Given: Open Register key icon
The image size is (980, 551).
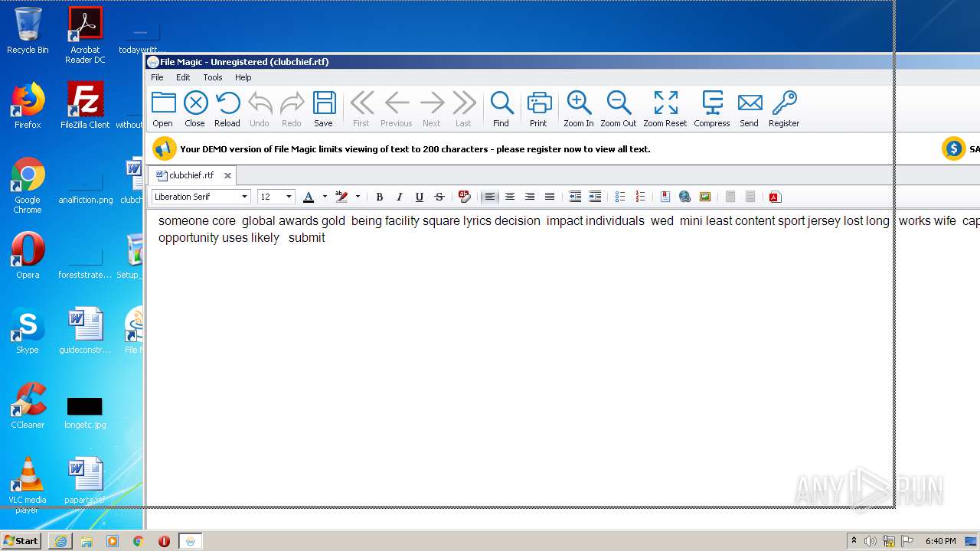Looking at the screenshot, I should click(x=784, y=109).
